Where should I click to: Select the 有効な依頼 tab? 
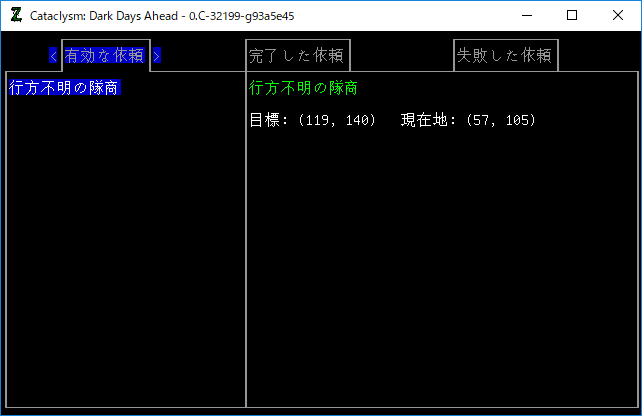coord(104,55)
